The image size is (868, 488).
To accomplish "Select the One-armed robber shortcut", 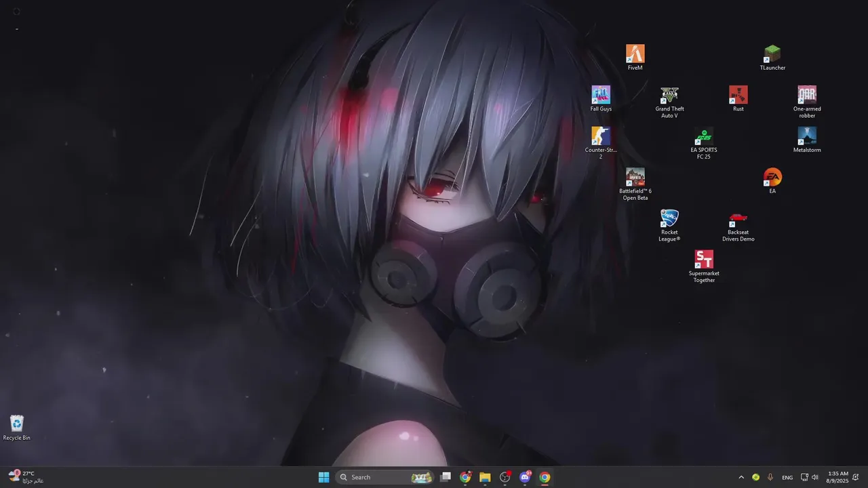I will [807, 102].
